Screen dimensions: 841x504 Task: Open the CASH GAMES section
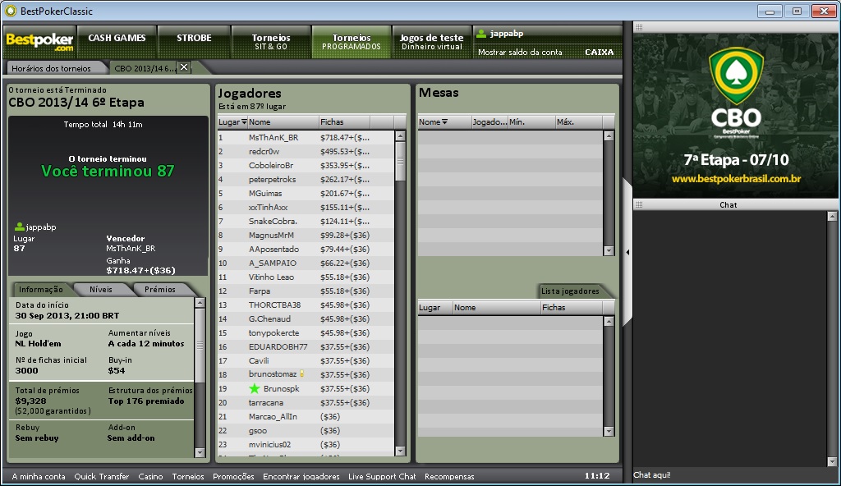[x=117, y=41]
